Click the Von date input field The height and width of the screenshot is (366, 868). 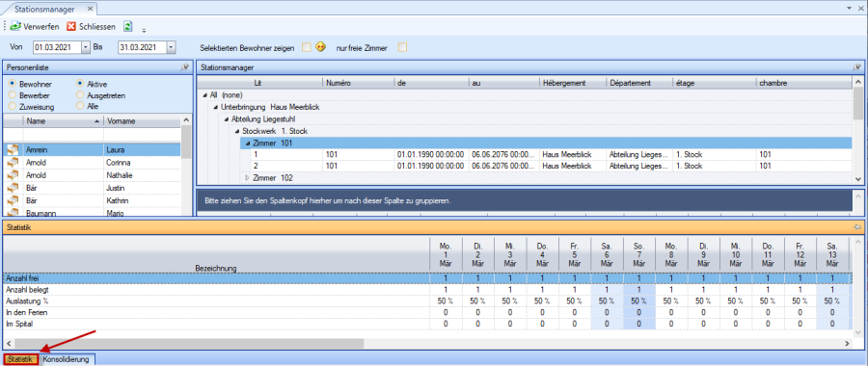coord(57,47)
